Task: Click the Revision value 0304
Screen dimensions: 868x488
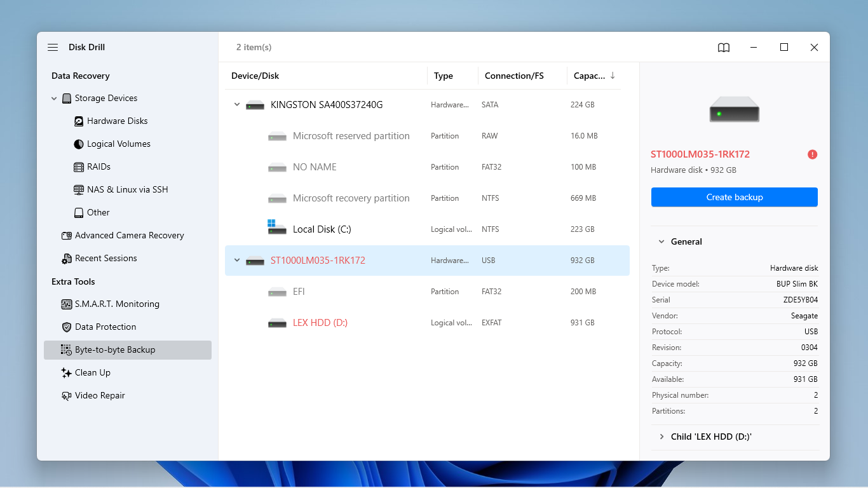Action: (x=810, y=348)
